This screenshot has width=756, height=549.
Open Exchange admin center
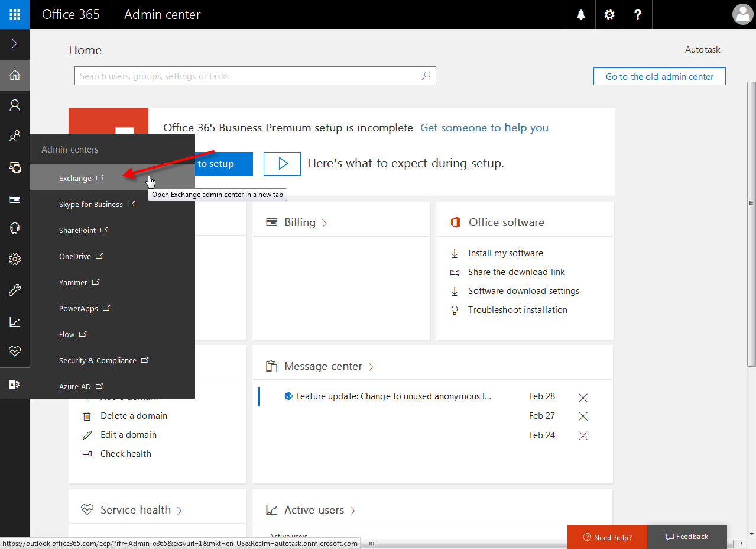click(76, 177)
